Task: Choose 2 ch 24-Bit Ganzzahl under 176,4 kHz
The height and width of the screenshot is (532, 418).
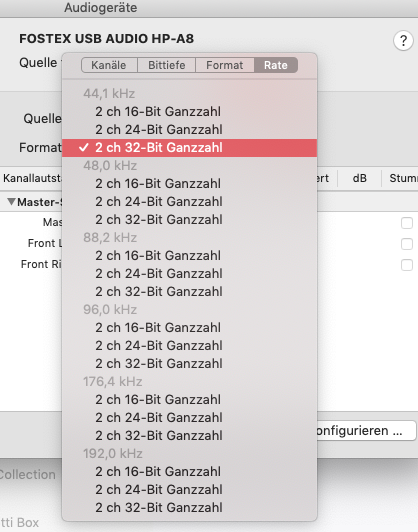Action: 189,417
